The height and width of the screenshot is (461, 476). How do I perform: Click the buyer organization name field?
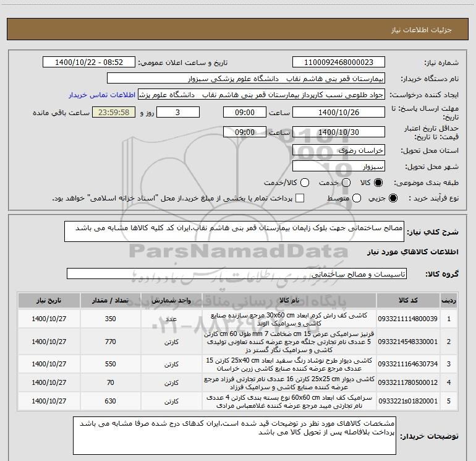[x=246, y=79]
